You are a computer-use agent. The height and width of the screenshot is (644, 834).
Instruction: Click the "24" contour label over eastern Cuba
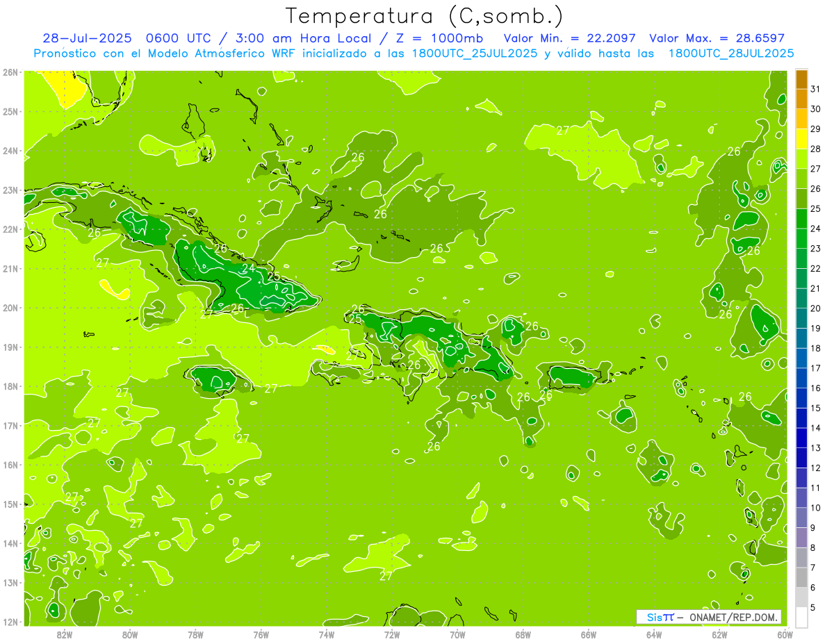(248, 267)
